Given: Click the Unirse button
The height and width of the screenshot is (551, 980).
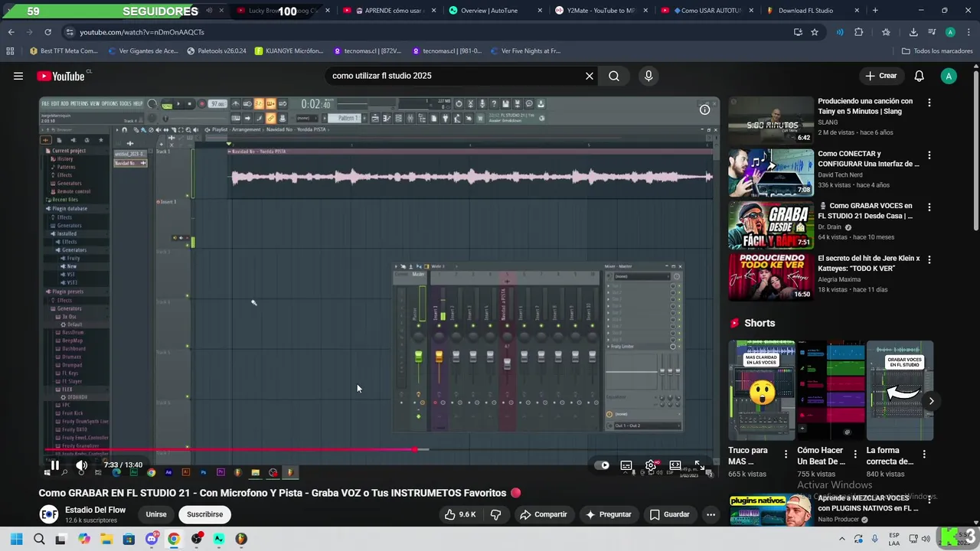Looking at the screenshot, I should pos(156,514).
